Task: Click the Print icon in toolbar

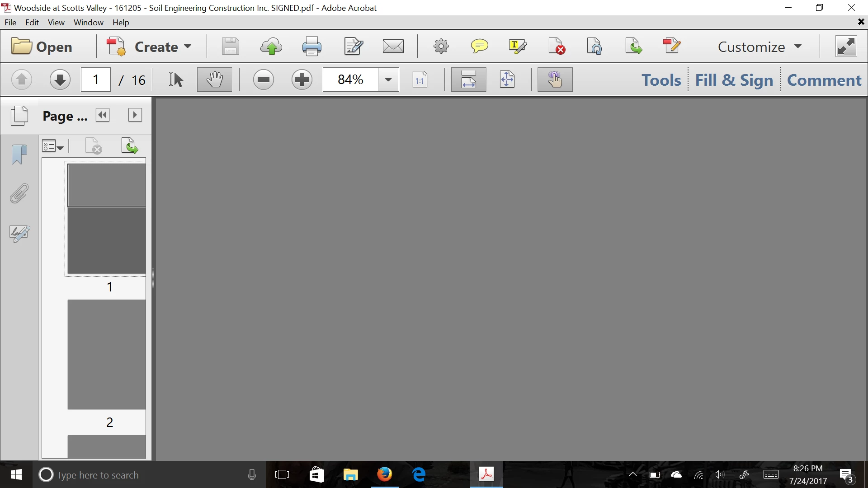Action: coord(311,47)
